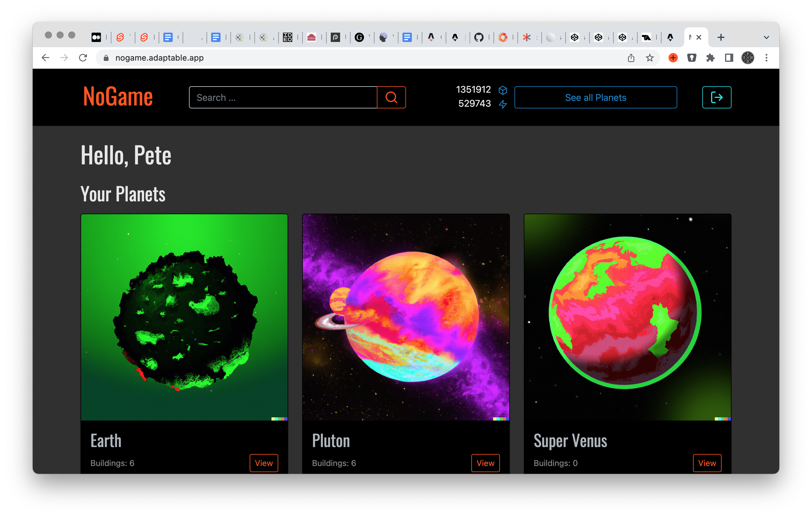Click View button on Pluton card
The image size is (812, 517).
pyautogui.click(x=485, y=462)
